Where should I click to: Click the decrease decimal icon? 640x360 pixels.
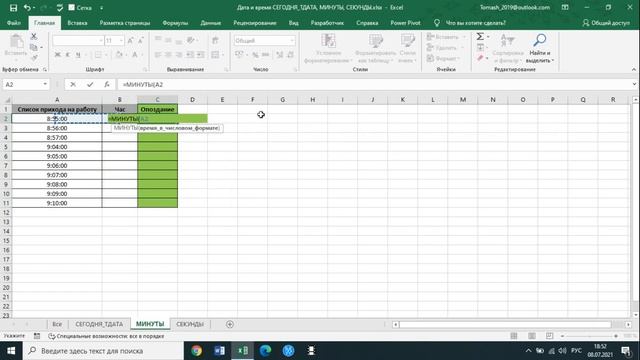[290, 55]
